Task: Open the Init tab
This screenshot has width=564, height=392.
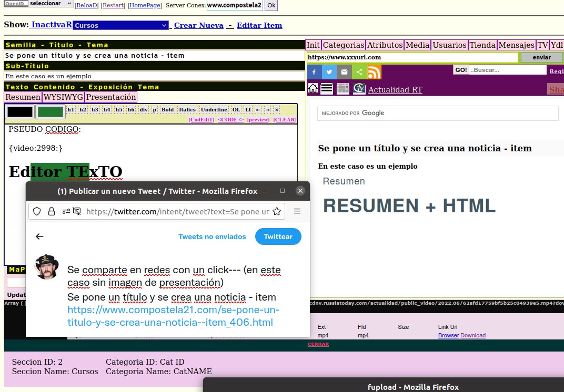Action: (x=313, y=45)
